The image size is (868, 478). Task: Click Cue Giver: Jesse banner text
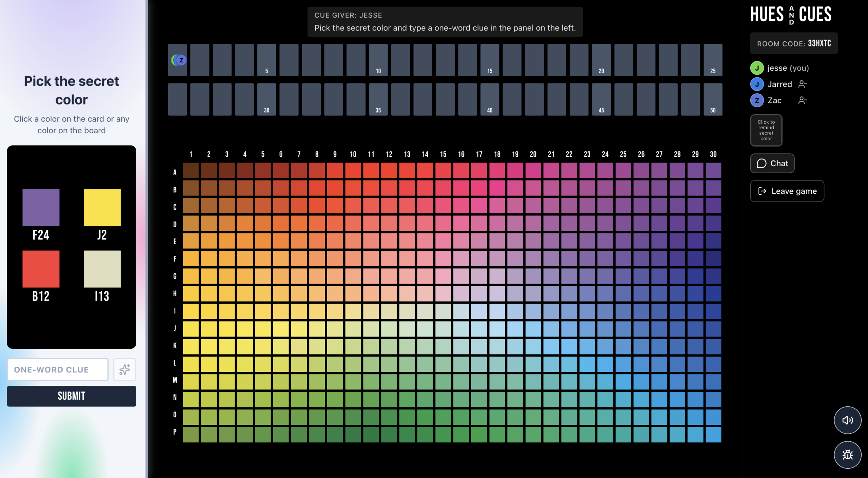(x=348, y=15)
